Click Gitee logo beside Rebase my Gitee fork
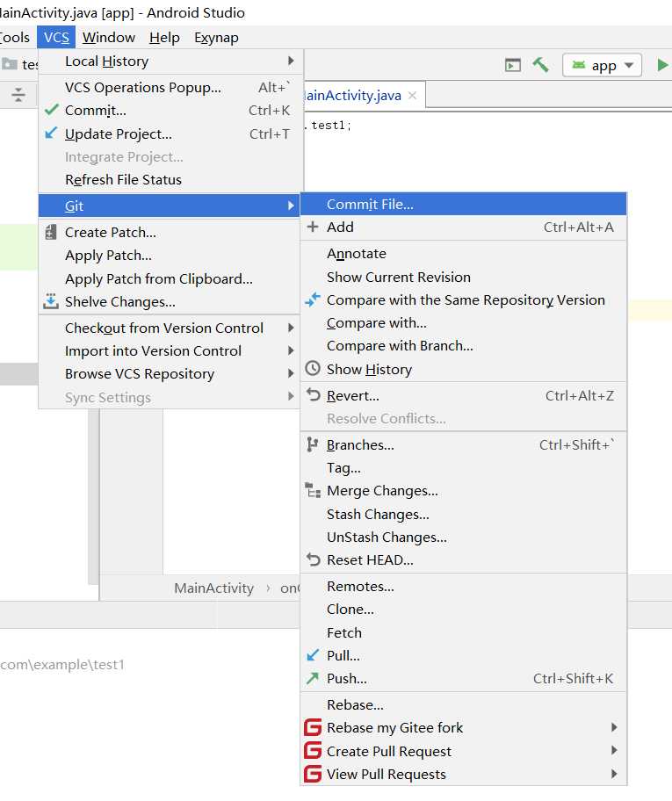This screenshot has width=672, height=801. pyautogui.click(x=313, y=727)
